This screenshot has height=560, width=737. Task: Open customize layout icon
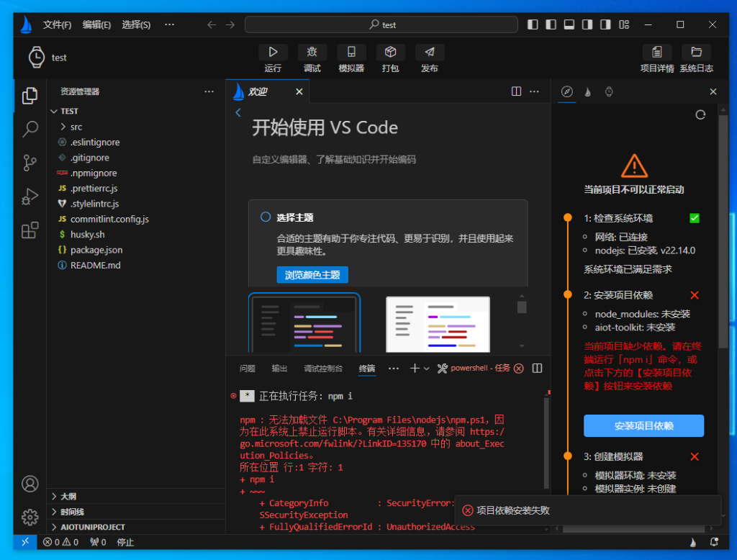click(624, 24)
